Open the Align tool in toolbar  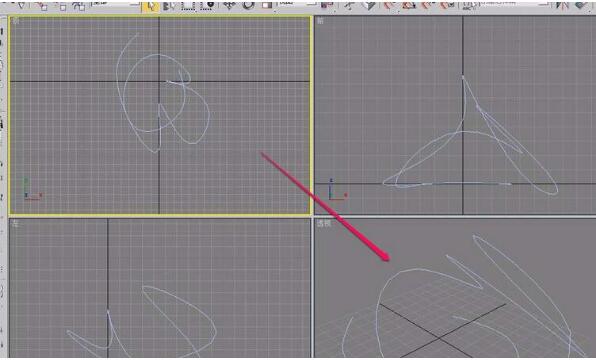pyautogui.click(x=581, y=6)
